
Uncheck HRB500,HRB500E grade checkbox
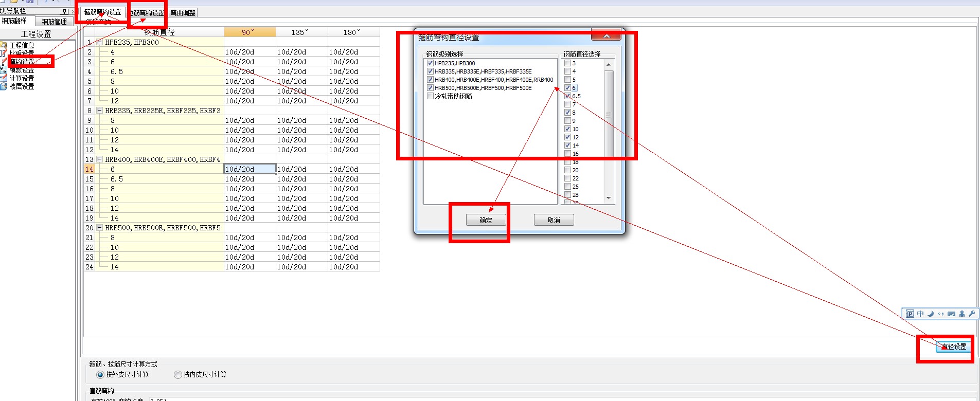[x=430, y=88]
